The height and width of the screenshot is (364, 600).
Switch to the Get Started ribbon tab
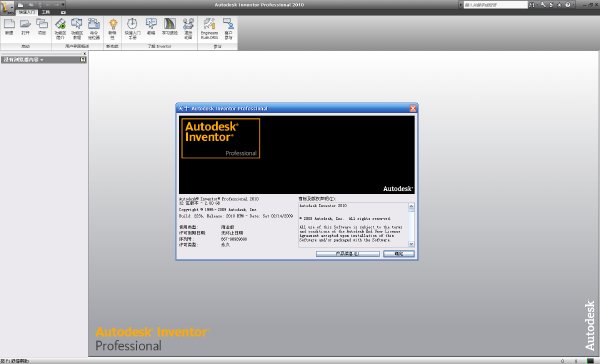click(x=27, y=12)
